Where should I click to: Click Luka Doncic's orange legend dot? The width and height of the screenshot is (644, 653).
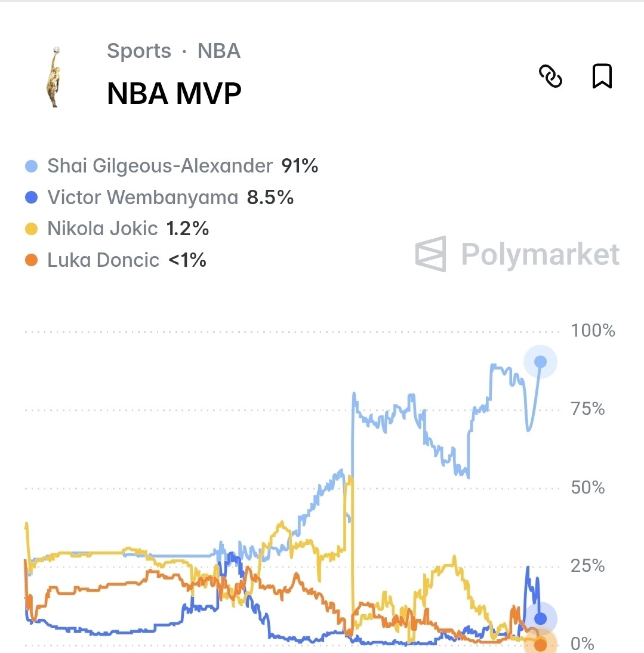point(32,260)
